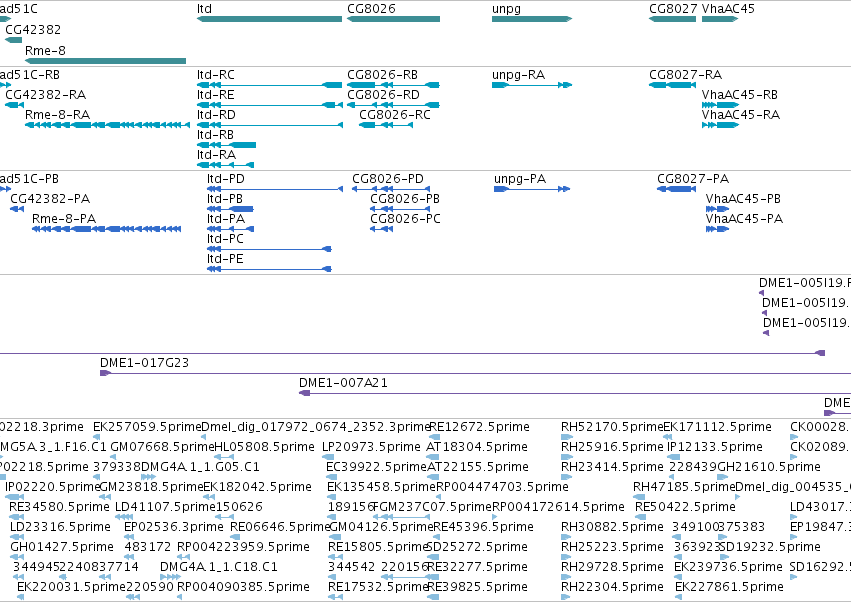Select RE12672.5prime EST label
This screenshot has height=602, width=851.
479,427
